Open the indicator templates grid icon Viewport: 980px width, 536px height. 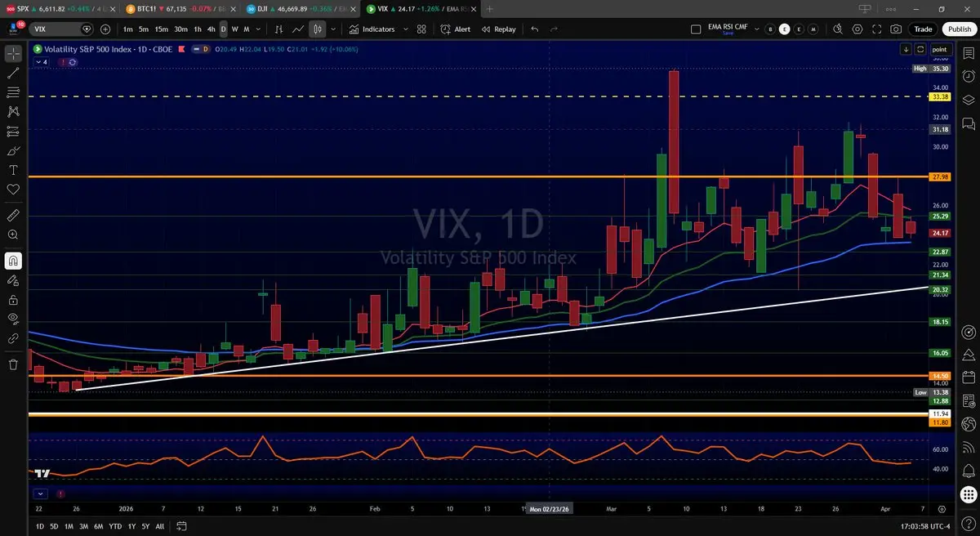pyautogui.click(x=421, y=29)
